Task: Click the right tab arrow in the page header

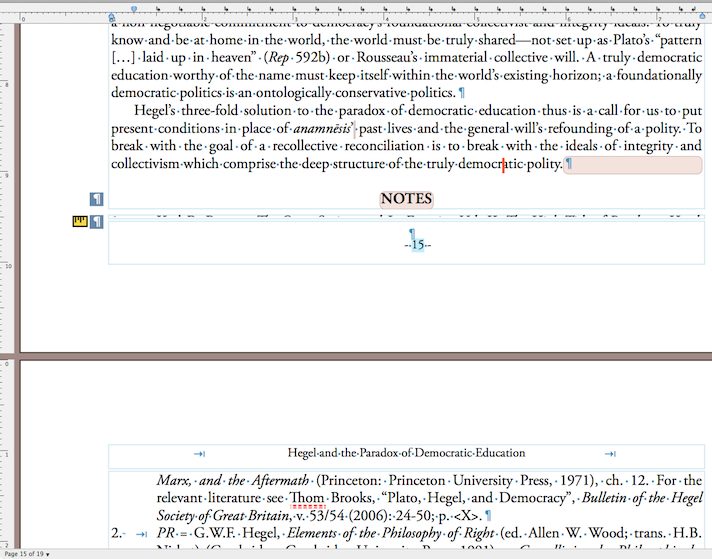Action: [610, 454]
